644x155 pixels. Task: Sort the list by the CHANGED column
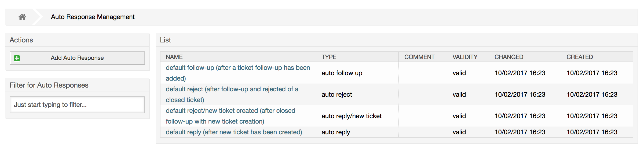pyautogui.click(x=509, y=57)
